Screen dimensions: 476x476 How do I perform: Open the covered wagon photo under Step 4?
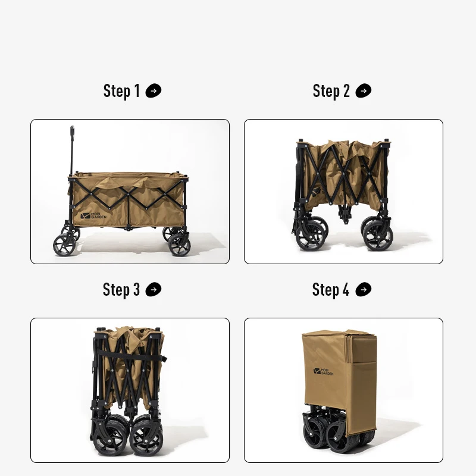point(344,390)
